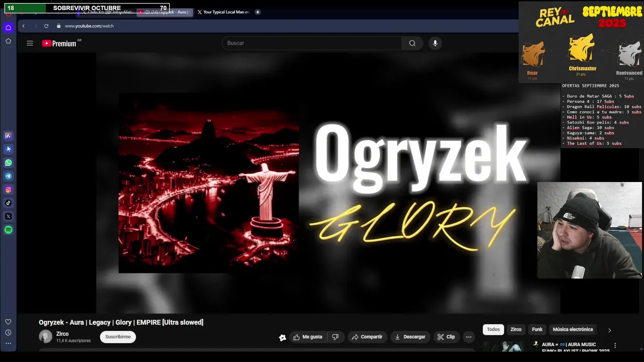Click the magnifier search button
644x362 pixels.
click(x=412, y=43)
